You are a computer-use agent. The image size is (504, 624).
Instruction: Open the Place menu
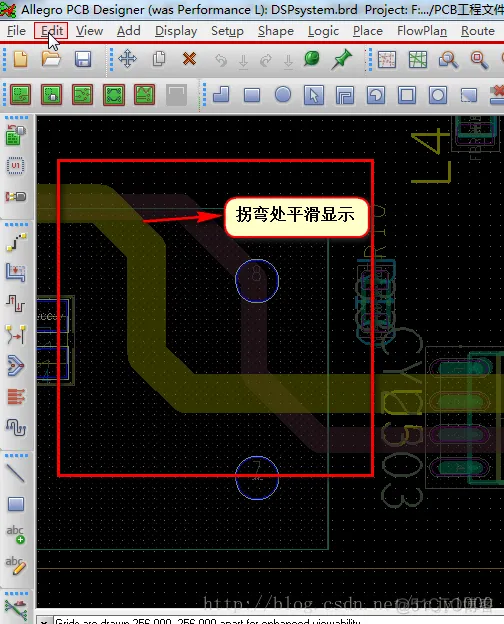tap(367, 31)
